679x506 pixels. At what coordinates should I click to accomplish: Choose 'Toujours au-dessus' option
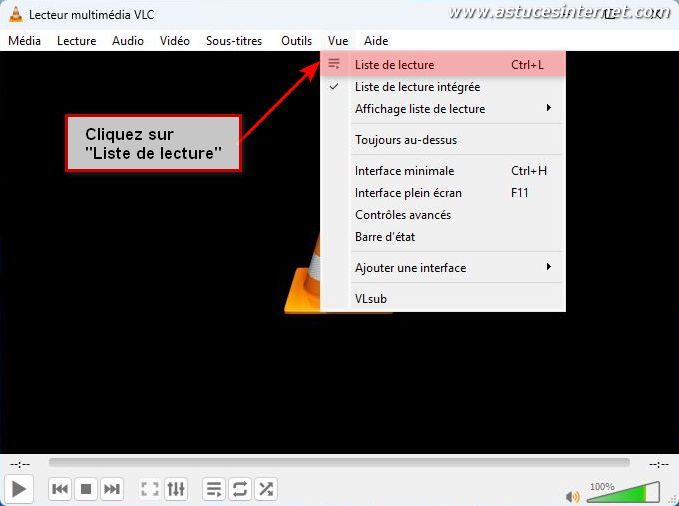tap(406, 140)
